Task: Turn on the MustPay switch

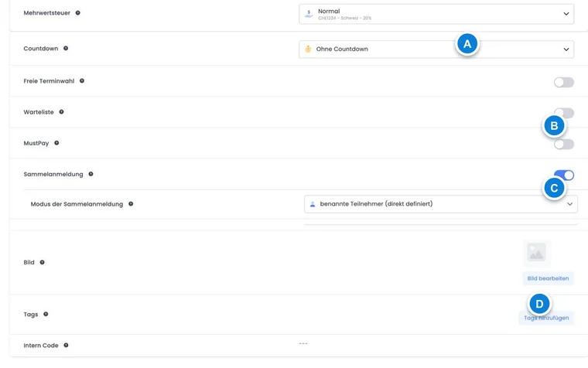Action: coord(563,145)
